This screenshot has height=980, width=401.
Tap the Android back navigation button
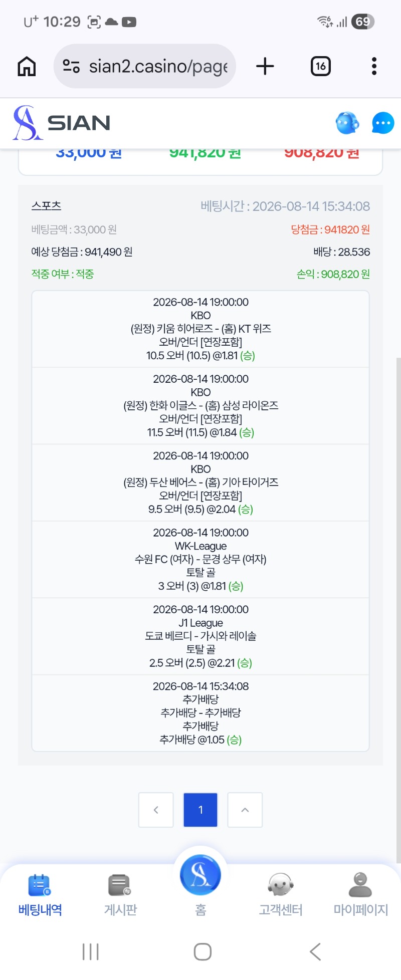315,951
